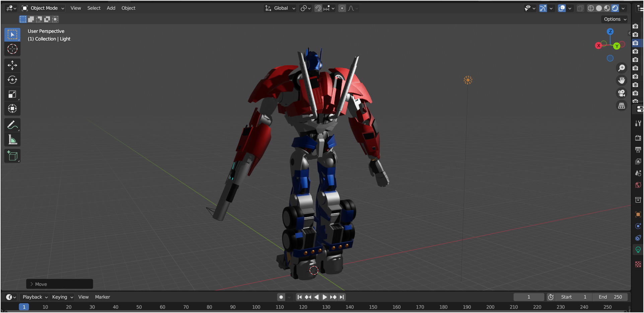This screenshot has height=313, width=644.
Task: Open the Add menu
Action: (x=111, y=8)
